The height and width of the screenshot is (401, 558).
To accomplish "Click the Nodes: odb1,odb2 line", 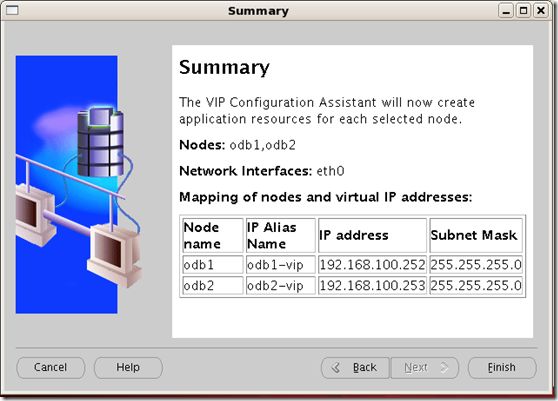I will 237,145.
